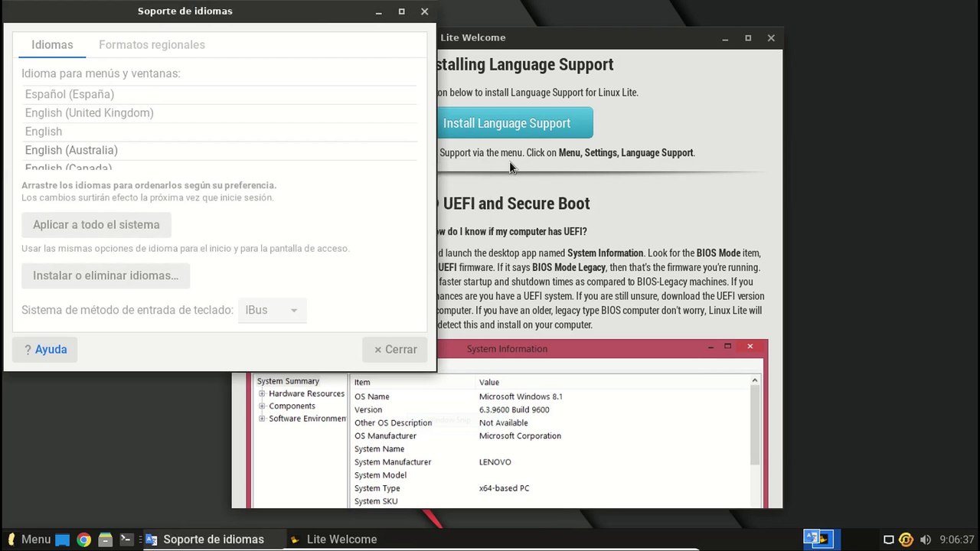Click the clock showing 9:06:37
Image resolution: width=980 pixels, height=551 pixels.
coord(957,540)
